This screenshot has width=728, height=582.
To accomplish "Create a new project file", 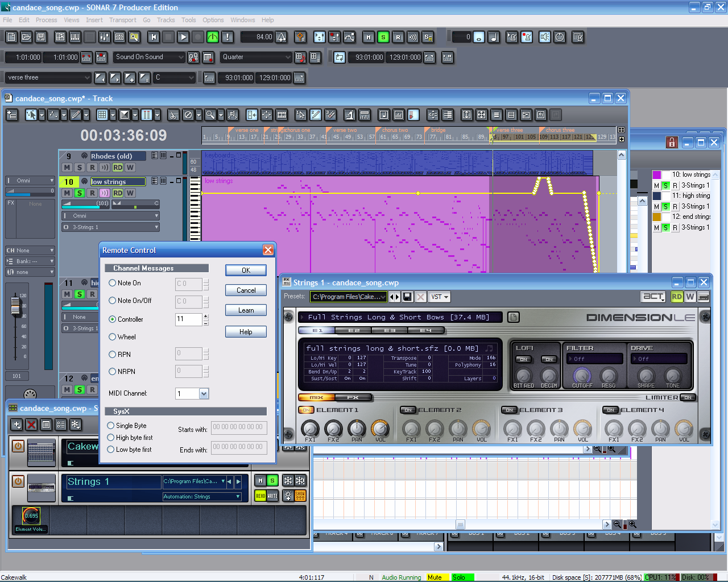I will [x=11, y=37].
